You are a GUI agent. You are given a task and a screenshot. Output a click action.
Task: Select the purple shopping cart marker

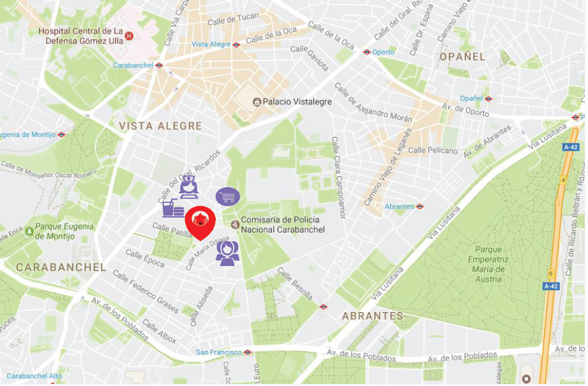coord(228,197)
